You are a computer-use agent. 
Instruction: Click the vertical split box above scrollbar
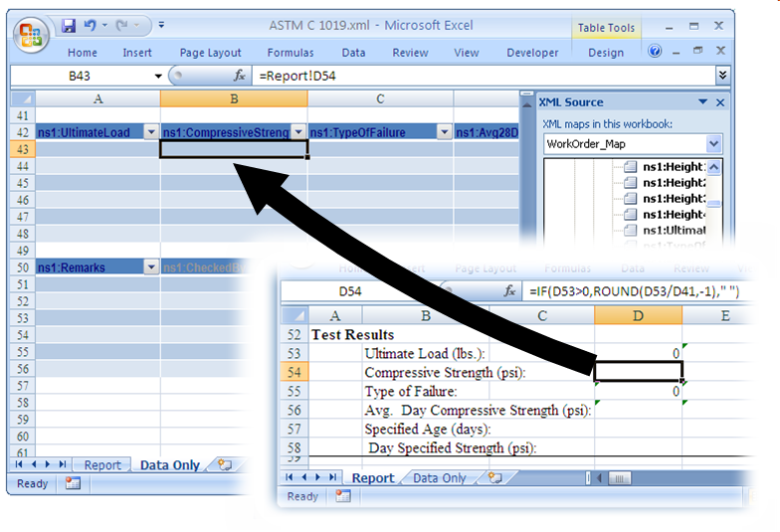(x=526, y=93)
